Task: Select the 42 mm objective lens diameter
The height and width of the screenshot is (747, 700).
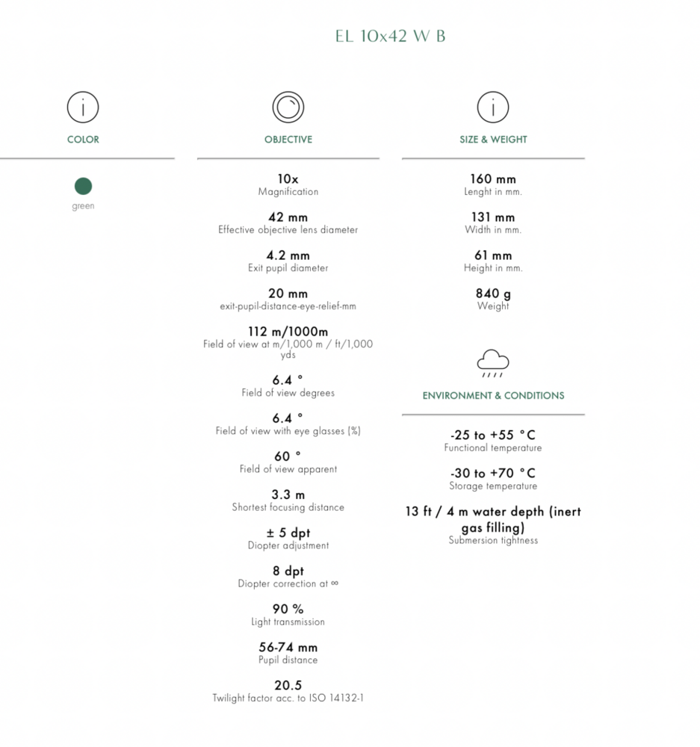Action: click(x=288, y=217)
